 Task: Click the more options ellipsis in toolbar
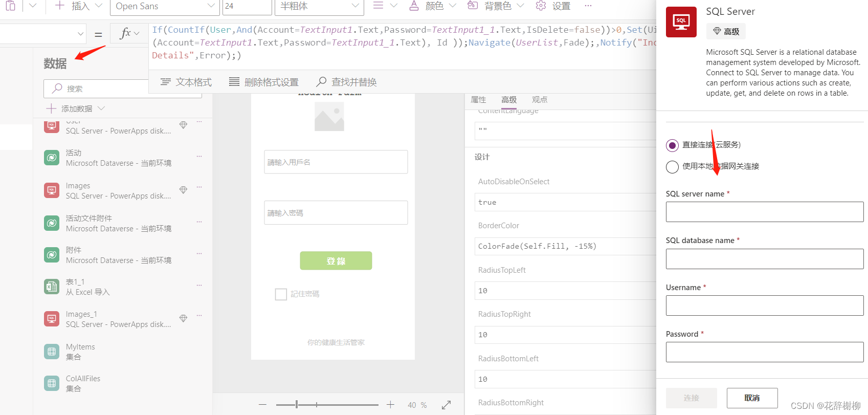tap(588, 6)
